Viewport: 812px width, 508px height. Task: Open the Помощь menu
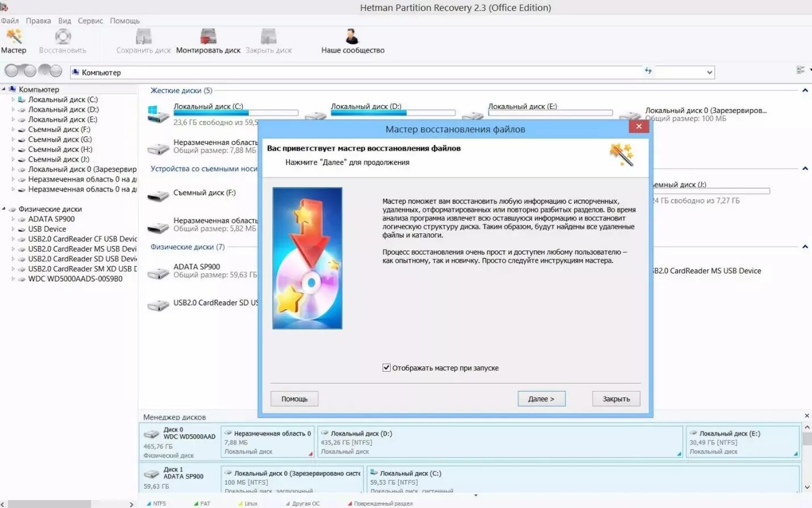(125, 20)
